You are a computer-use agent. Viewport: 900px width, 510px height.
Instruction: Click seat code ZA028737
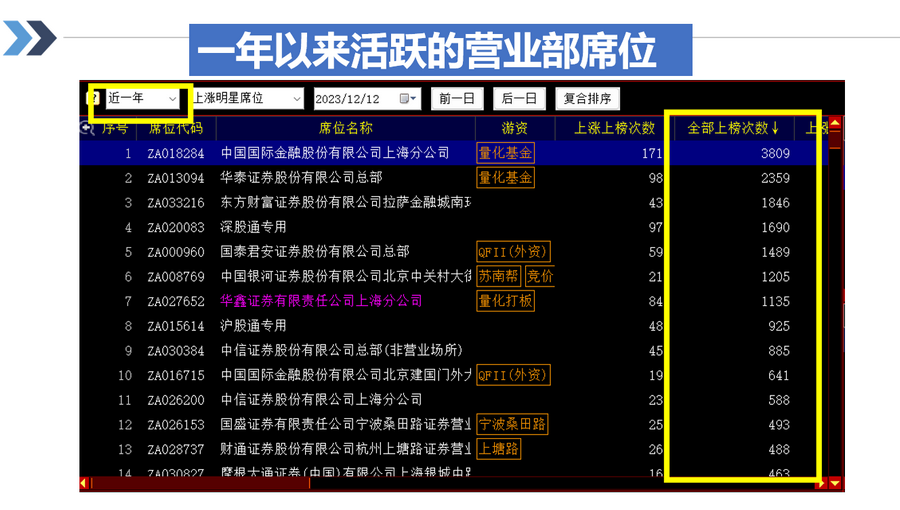[x=176, y=450]
